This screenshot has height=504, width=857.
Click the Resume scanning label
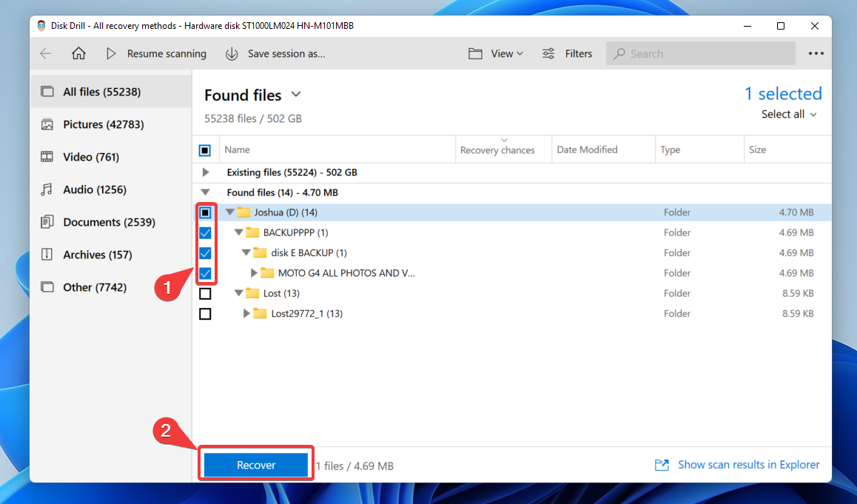coord(167,53)
